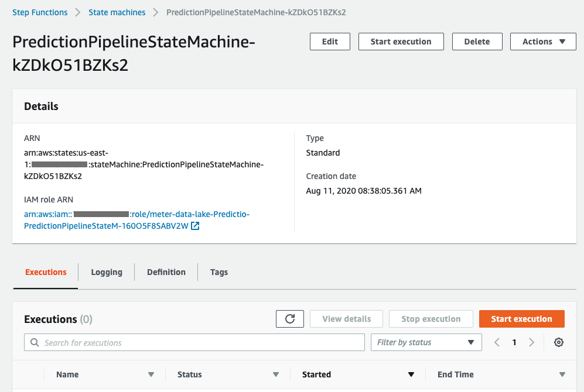
Task: Click the top white Start execution button
Action: click(x=401, y=42)
